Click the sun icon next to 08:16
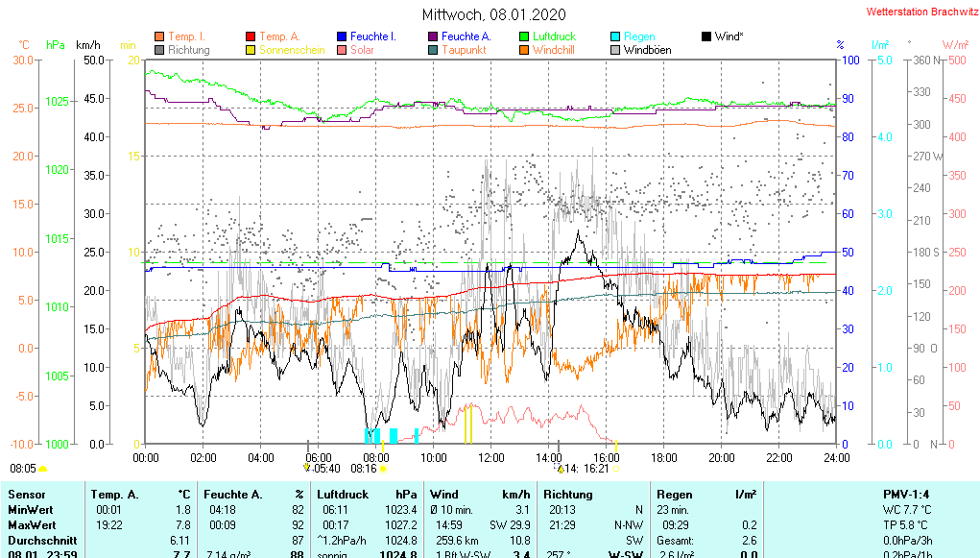This screenshot has width=980, height=558. [x=383, y=469]
